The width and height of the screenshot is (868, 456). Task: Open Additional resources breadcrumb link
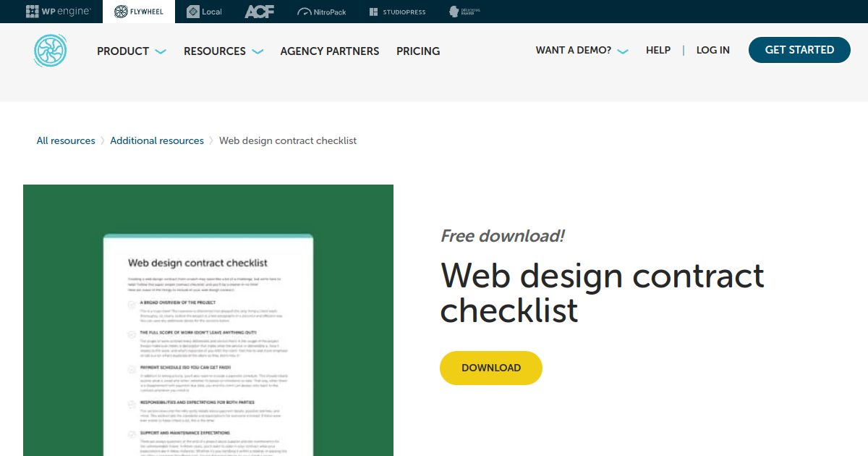coord(157,140)
